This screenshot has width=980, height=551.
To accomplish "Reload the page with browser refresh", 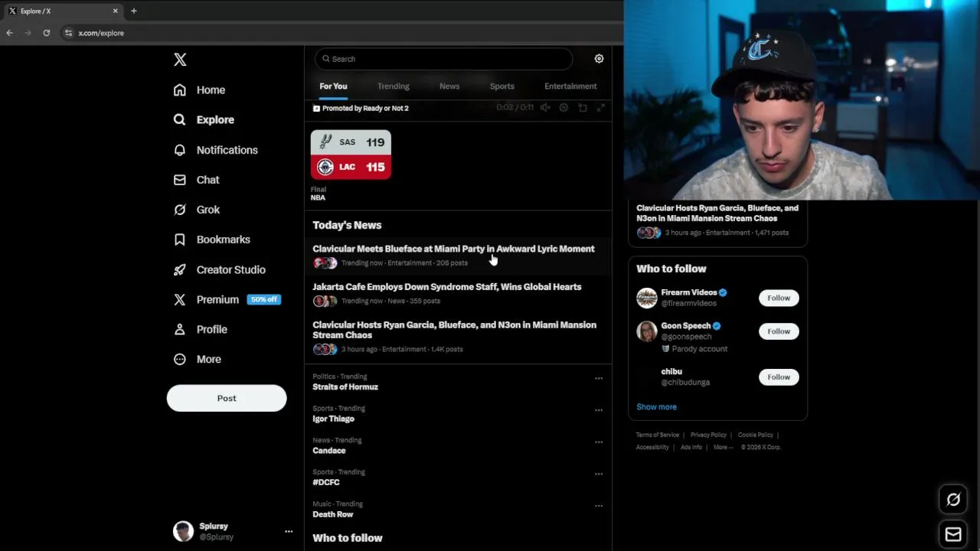I will [46, 33].
